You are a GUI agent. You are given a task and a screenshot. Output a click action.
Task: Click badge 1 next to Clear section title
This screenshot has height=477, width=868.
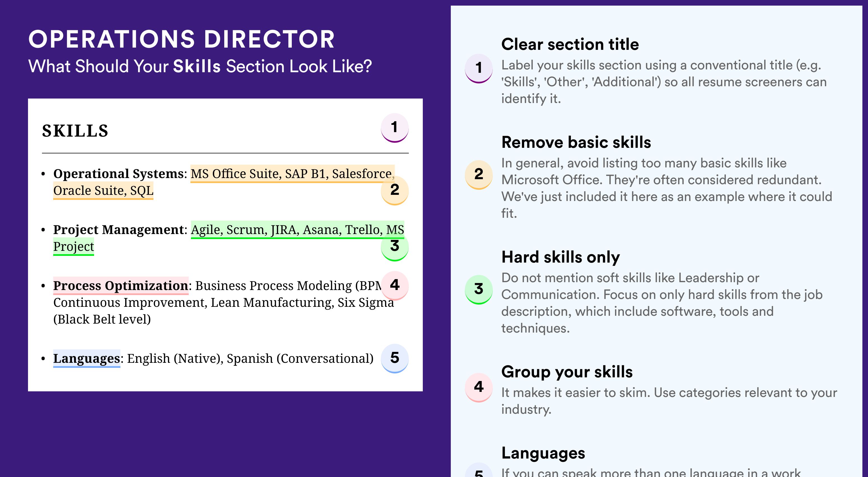pos(479,68)
